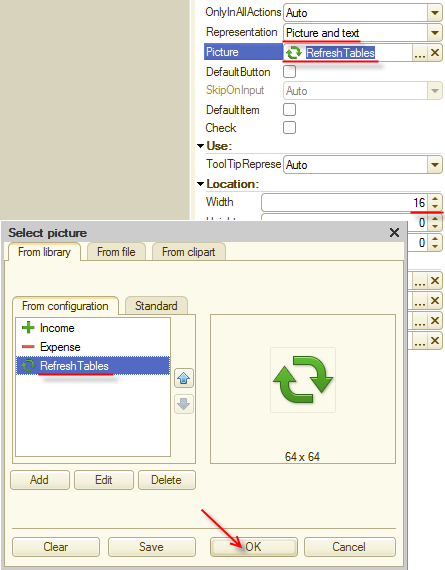Switch to the From library tab
Image resolution: width=445 pixels, height=570 pixels.
coord(44,252)
